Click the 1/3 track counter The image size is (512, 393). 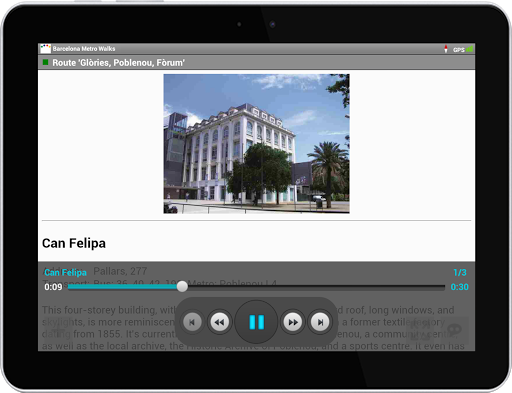pyautogui.click(x=460, y=273)
